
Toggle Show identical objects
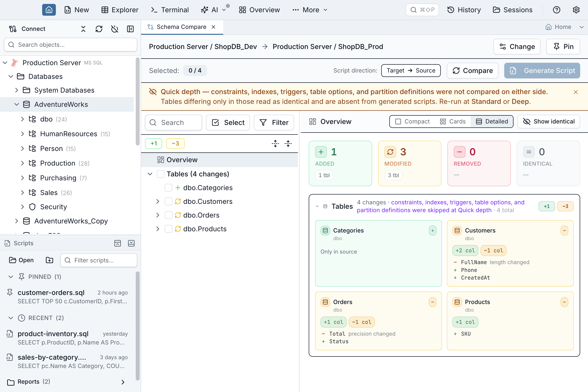tap(549, 122)
